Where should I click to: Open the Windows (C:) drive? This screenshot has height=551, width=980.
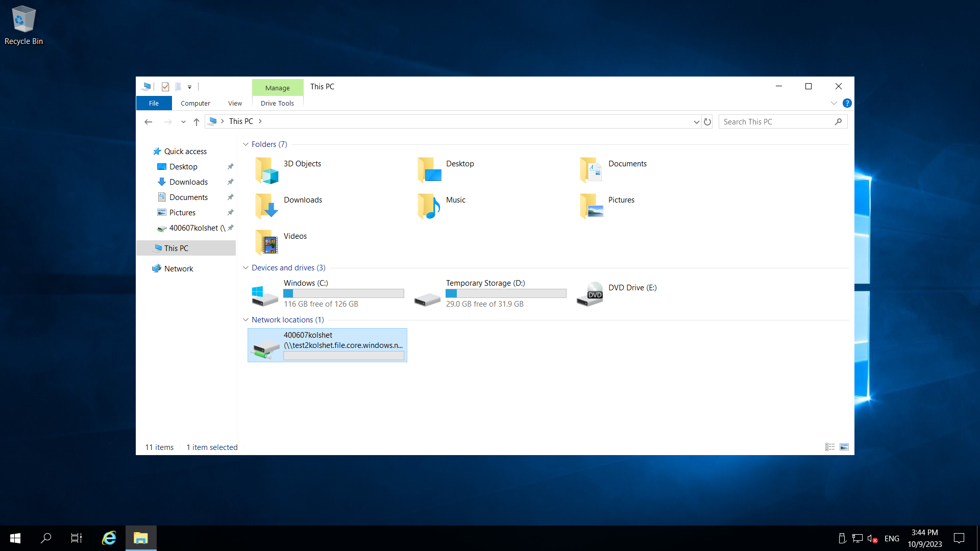305,283
